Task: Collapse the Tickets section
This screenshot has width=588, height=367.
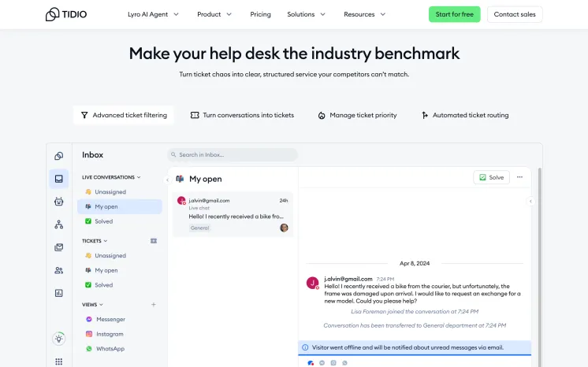Action: pyautogui.click(x=95, y=241)
